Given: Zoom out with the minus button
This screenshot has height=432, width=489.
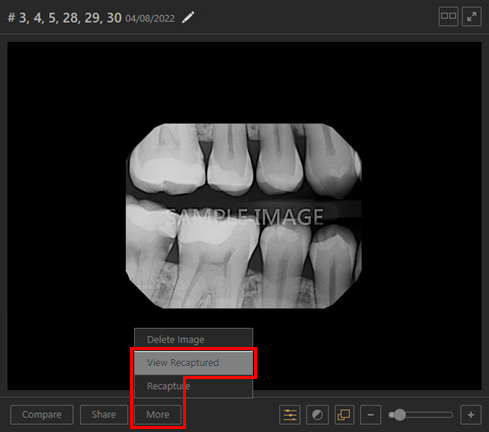Looking at the screenshot, I should (x=371, y=415).
